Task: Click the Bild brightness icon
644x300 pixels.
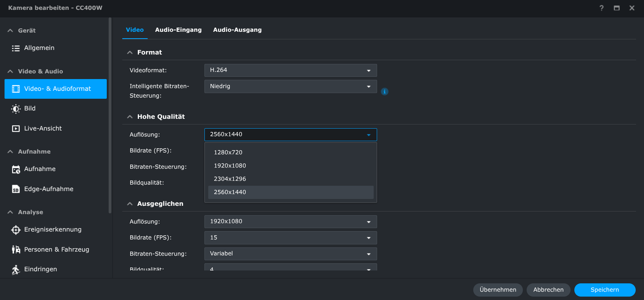Action: [x=16, y=109]
